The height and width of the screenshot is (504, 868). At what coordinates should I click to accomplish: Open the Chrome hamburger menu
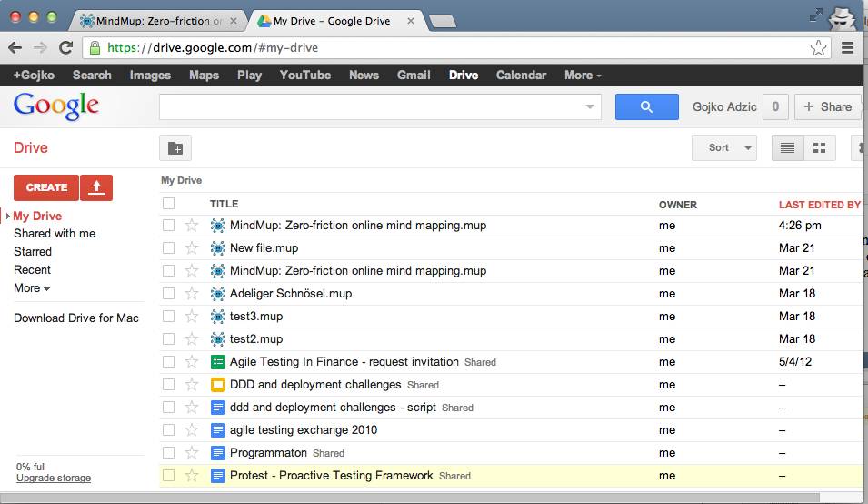[847, 47]
